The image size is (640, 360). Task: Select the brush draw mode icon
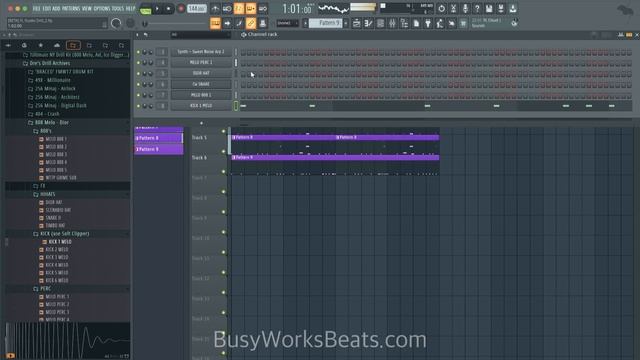(239, 23)
